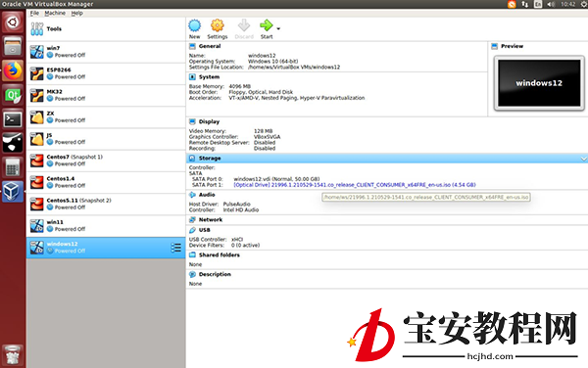The image size is (588, 368).
Task: Open the Machine menu
Action: [x=55, y=13]
